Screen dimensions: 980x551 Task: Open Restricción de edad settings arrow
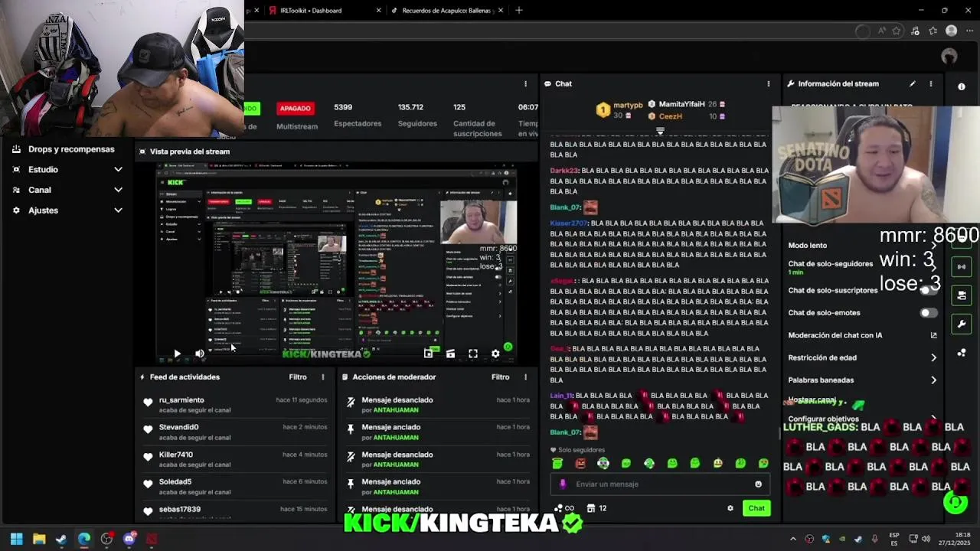(933, 357)
